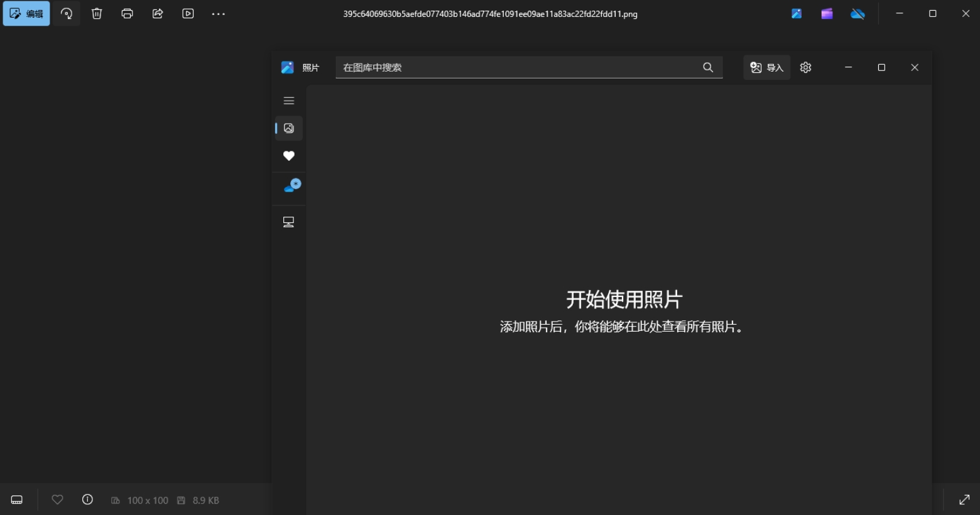The width and height of the screenshot is (980, 515).
Task: Start the slideshow with the play icon
Action: [188, 14]
